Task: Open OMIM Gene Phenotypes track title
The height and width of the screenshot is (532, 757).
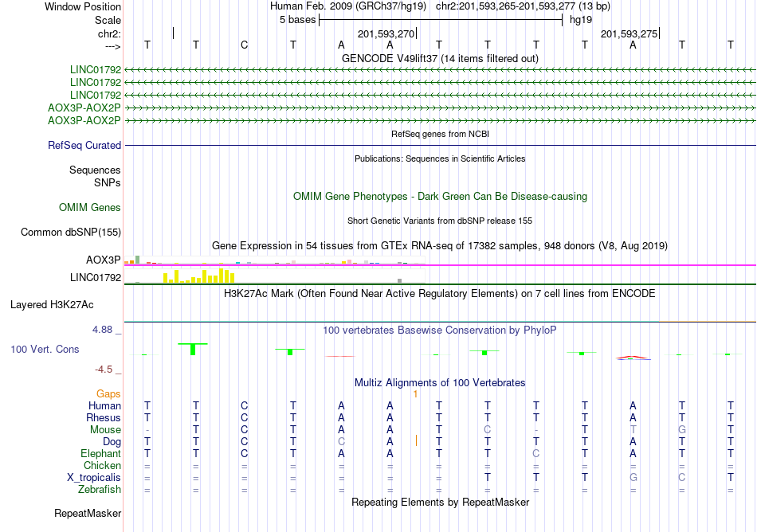Action: point(440,196)
